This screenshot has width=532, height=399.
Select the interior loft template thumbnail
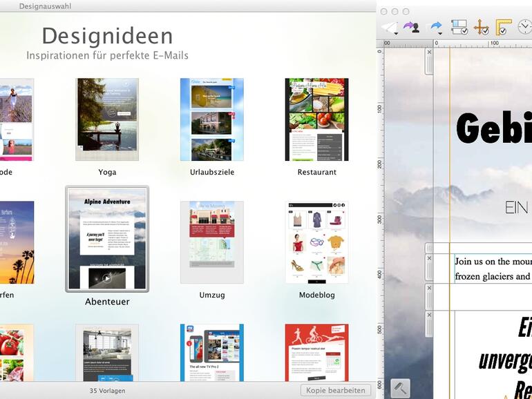[x=107, y=353]
